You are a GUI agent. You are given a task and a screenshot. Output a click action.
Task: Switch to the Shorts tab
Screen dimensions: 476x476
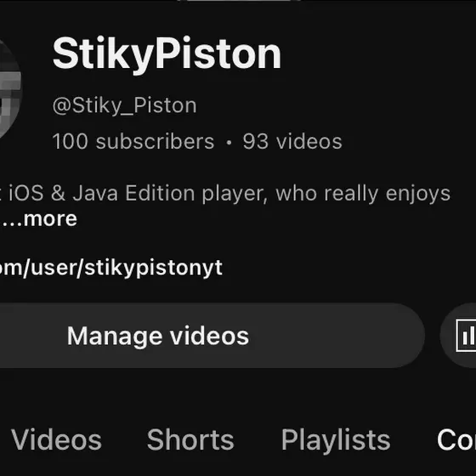pos(190,440)
